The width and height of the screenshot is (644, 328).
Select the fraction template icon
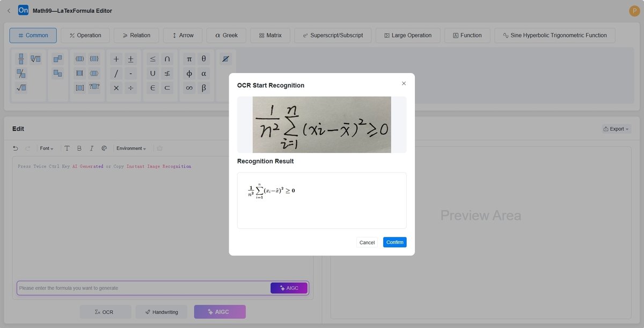20,59
